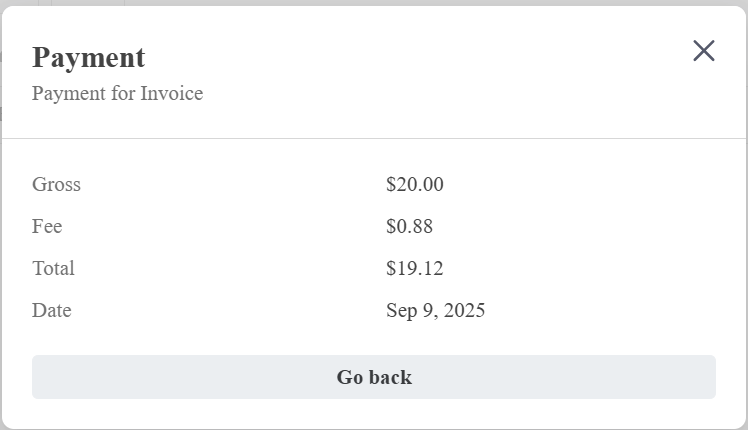Screen dimensions: 748x430
Task: Click the Total label
Action: pyautogui.click(x=53, y=269)
